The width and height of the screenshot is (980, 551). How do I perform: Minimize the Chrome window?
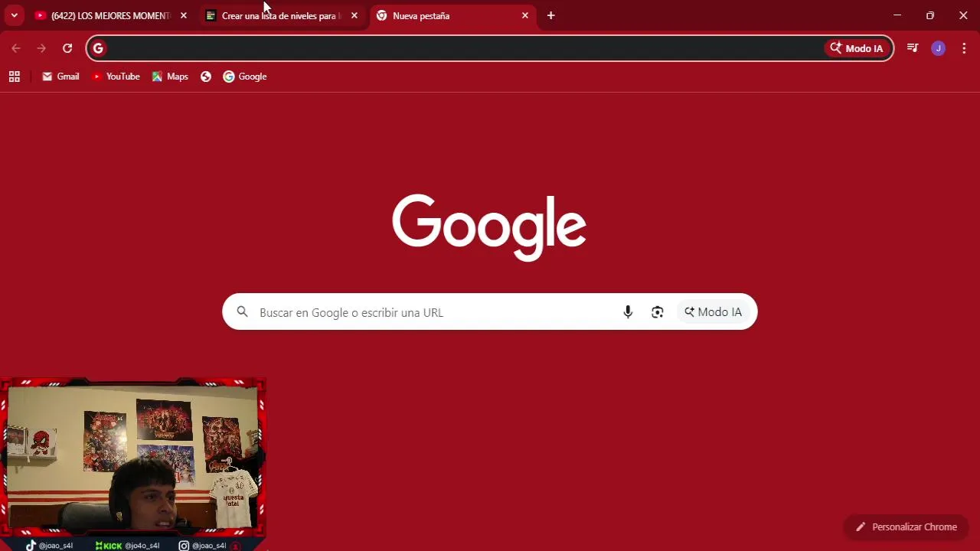coord(897,15)
